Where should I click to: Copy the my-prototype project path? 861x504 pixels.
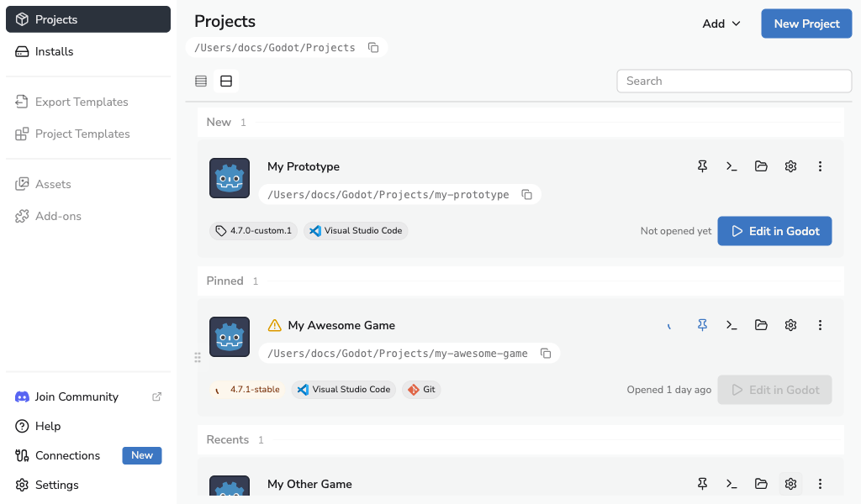point(526,195)
